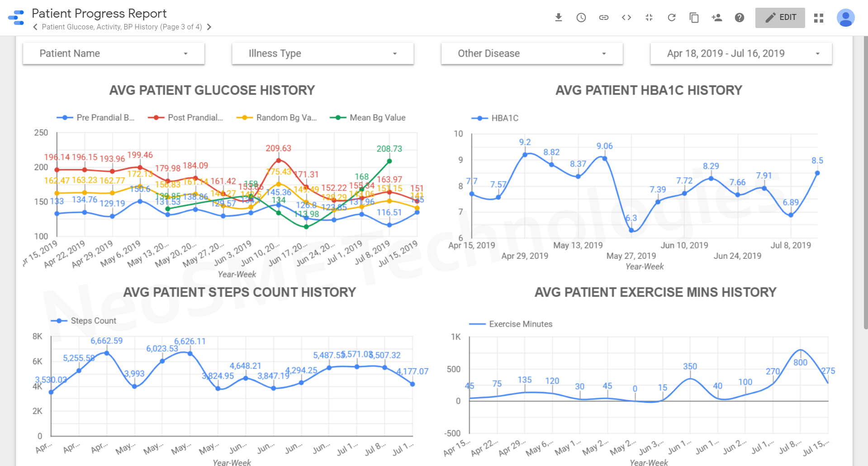Open the embed report option
This screenshot has height=466, width=868.
626,17
